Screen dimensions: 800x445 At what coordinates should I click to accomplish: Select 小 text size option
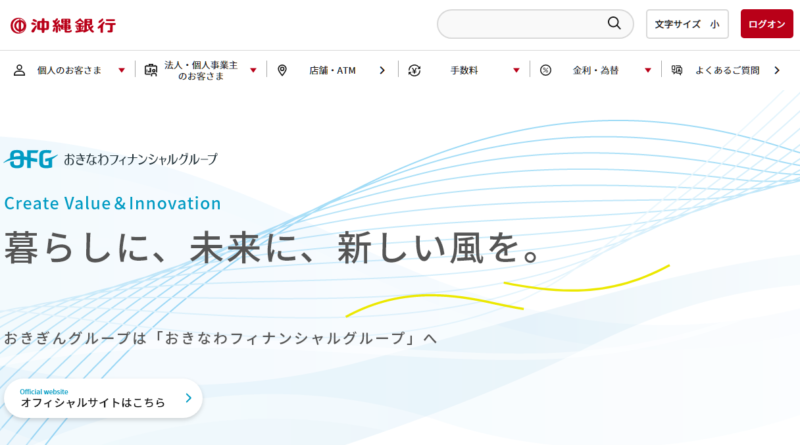point(715,24)
